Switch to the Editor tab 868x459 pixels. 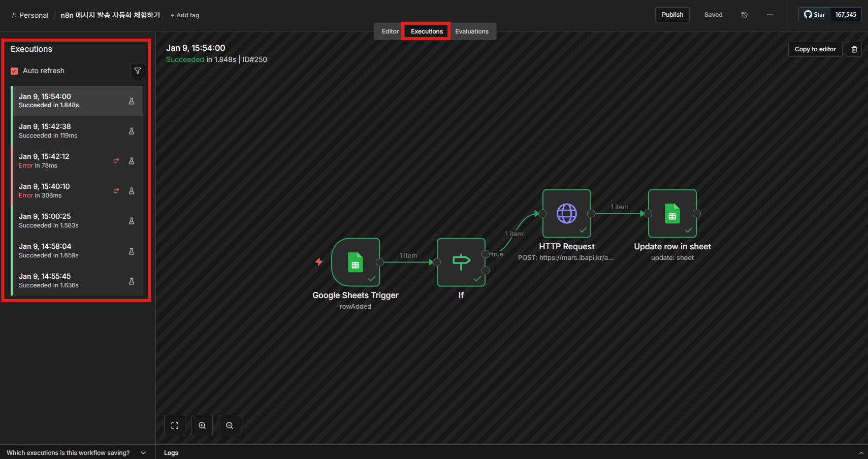tap(390, 31)
